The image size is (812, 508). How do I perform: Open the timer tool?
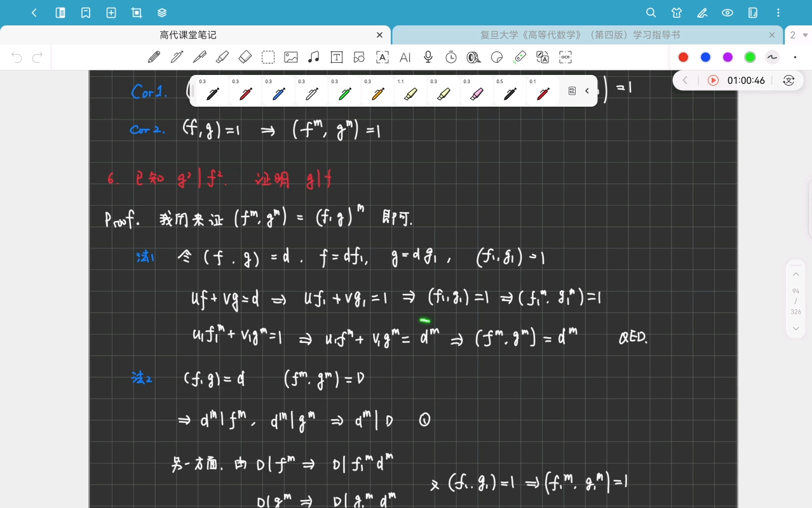pyautogui.click(x=451, y=57)
